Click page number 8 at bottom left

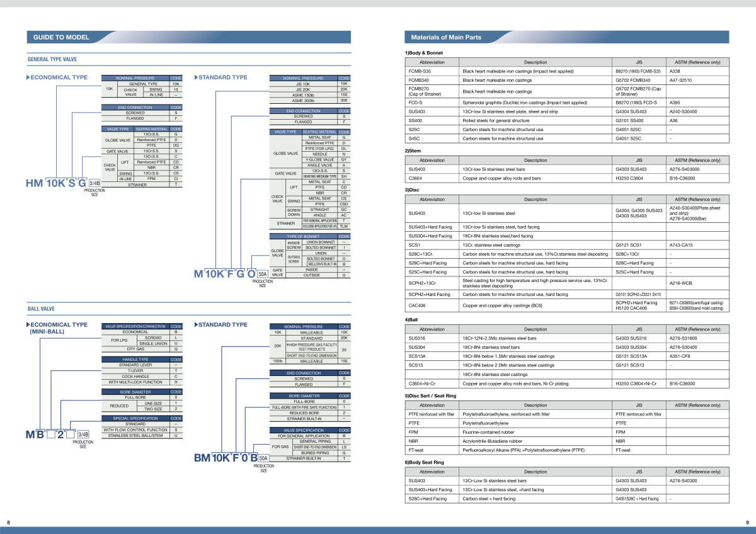[x=8, y=522]
